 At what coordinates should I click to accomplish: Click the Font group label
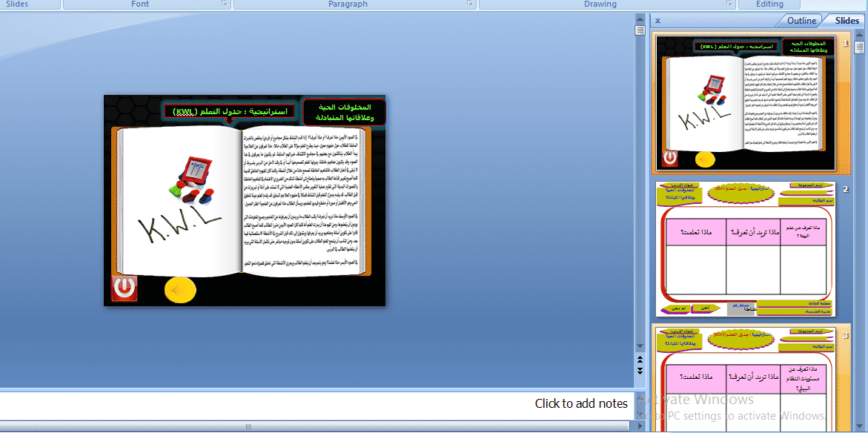point(140,4)
